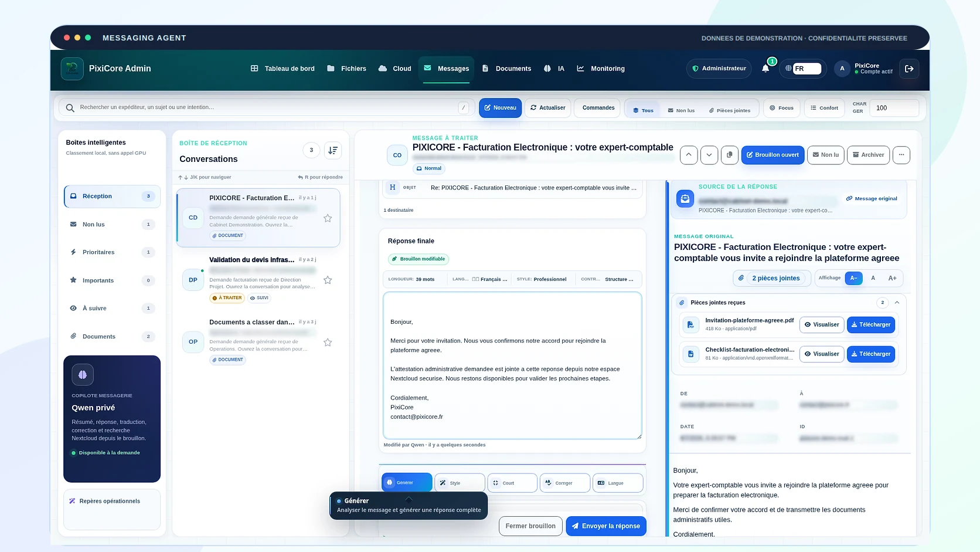The width and height of the screenshot is (980, 552).
Task: Click the character limit field showing 100
Action: click(894, 108)
